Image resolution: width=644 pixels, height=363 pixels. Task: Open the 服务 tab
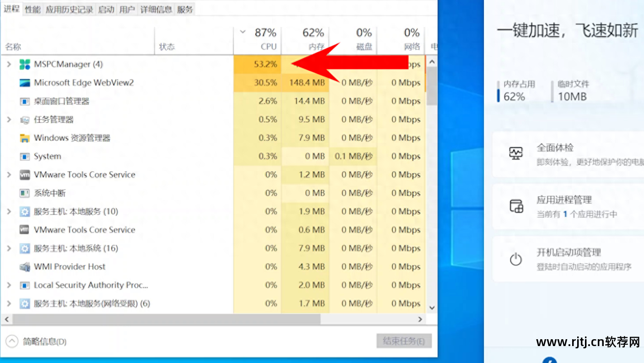pyautogui.click(x=185, y=9)
